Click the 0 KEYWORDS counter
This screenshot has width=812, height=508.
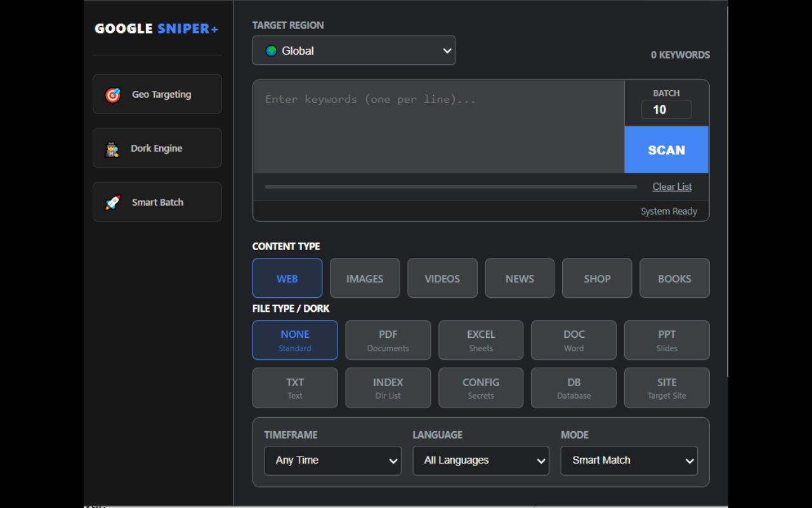pos(680,55)
